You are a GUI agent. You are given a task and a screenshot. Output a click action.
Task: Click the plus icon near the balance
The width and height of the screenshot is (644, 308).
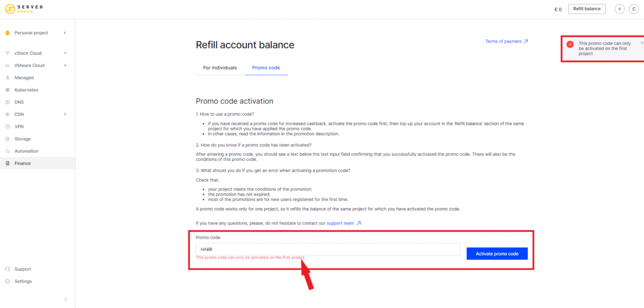[x=620, y=9]
